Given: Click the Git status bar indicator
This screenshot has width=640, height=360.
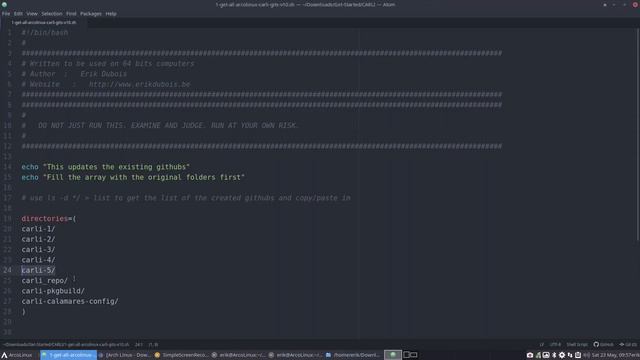Looking at the screenshot, I should [x=628, y=344].
